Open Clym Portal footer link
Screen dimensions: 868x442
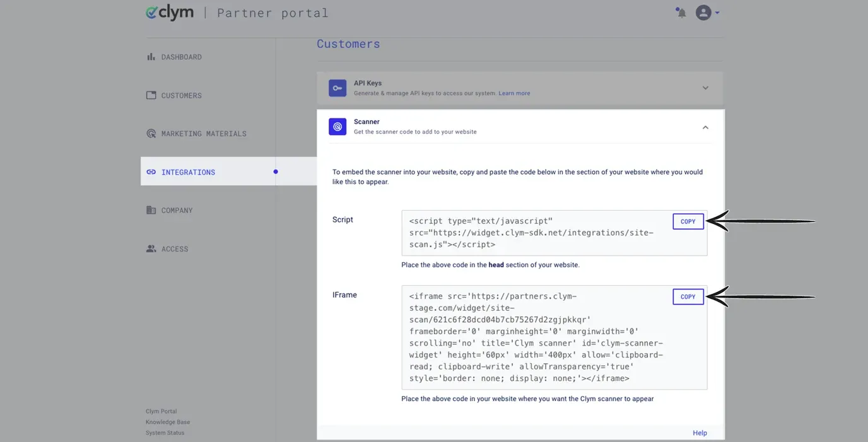pyautogui.click(x=161, y=411)
